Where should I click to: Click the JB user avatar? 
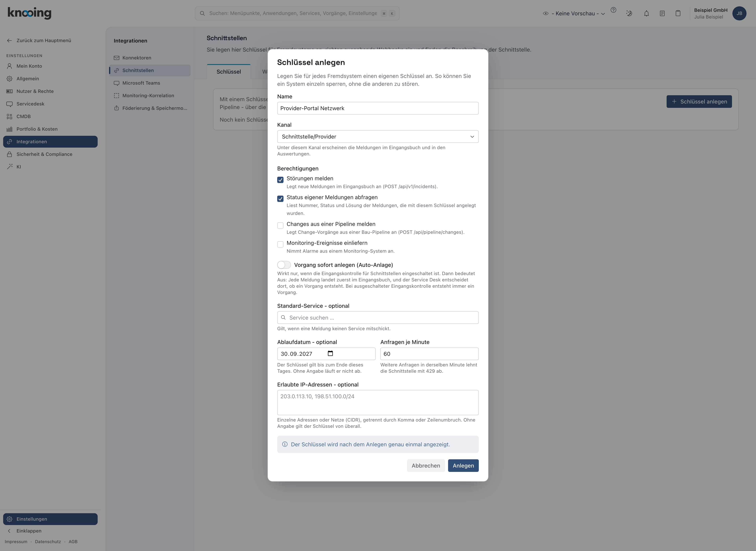click(x=739, y=13)
